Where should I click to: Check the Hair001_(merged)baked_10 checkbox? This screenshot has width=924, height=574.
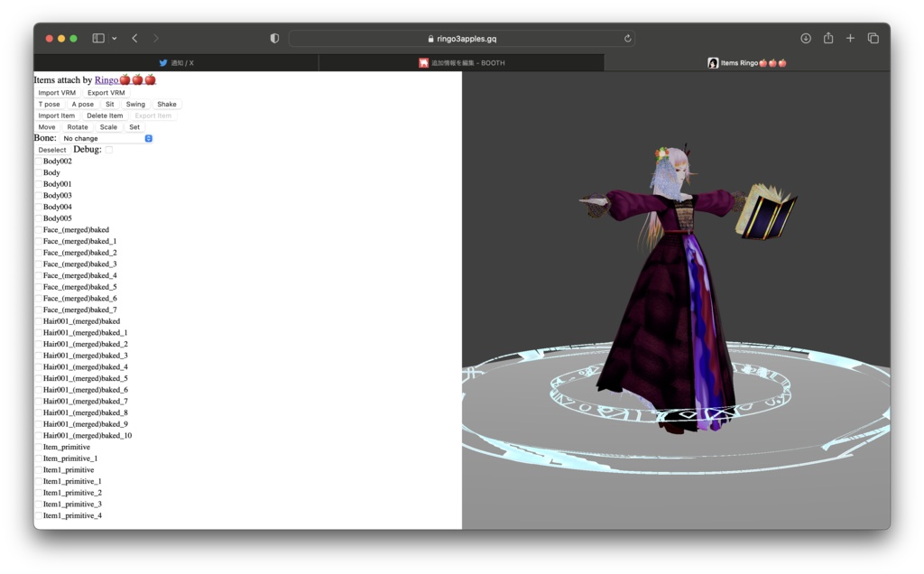pyautogui.click(x=38, y=436)
